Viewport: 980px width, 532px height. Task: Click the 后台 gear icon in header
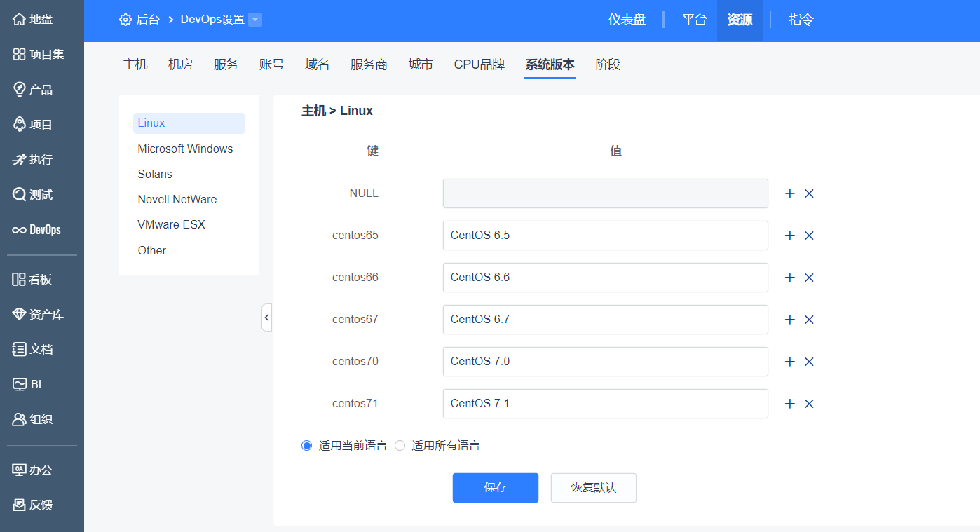pyautogui.click(x=125, y=20)
